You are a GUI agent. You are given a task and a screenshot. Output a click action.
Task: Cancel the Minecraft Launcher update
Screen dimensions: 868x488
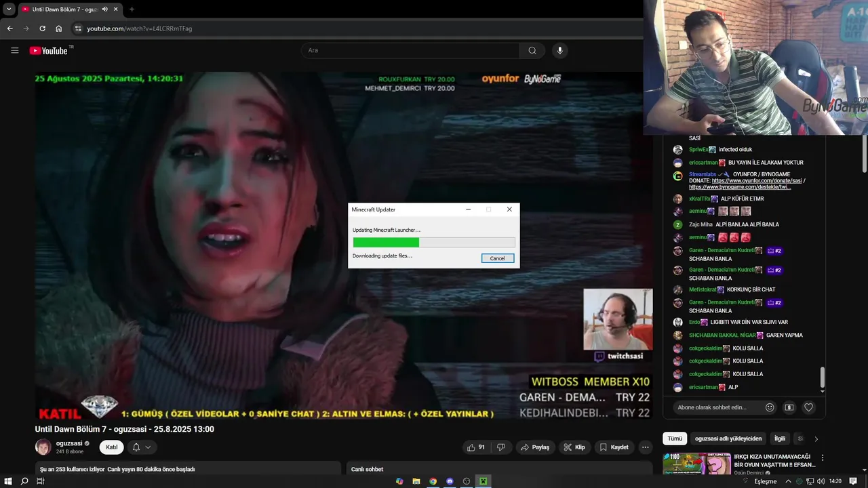[x=497, y=258]
